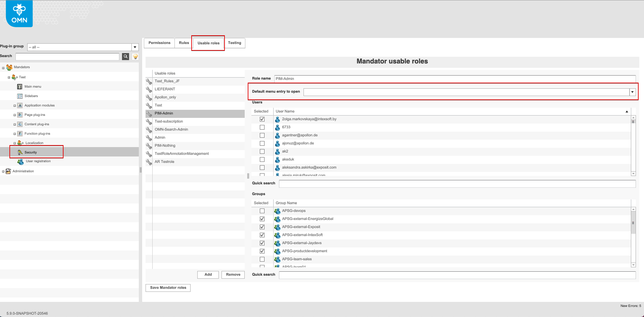Click the OMN bee logo

pos(19,14)
